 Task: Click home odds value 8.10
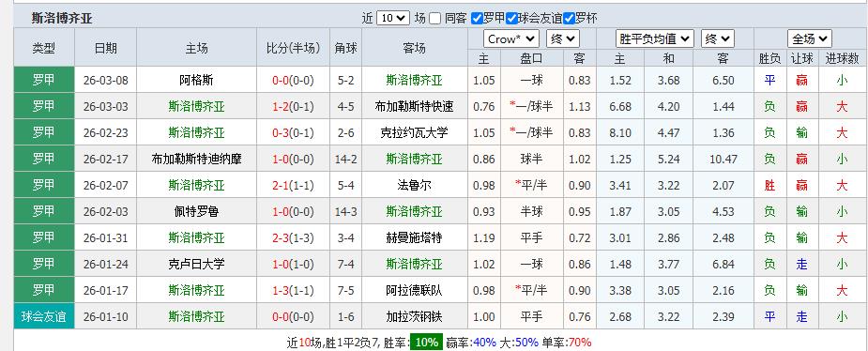[620, 133]
